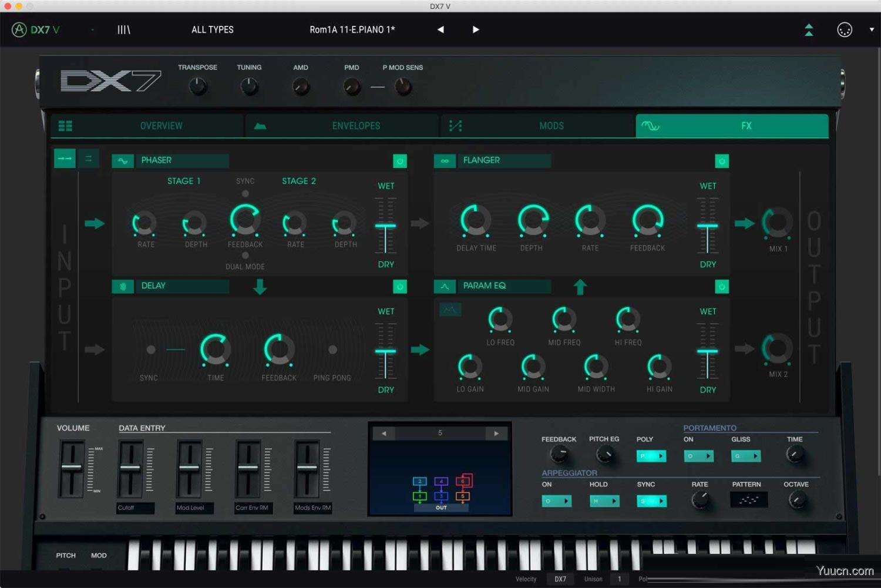Screen dimensions: 881x588
Task: Open the MIDI controller settings icon
Action: point(844,29)
